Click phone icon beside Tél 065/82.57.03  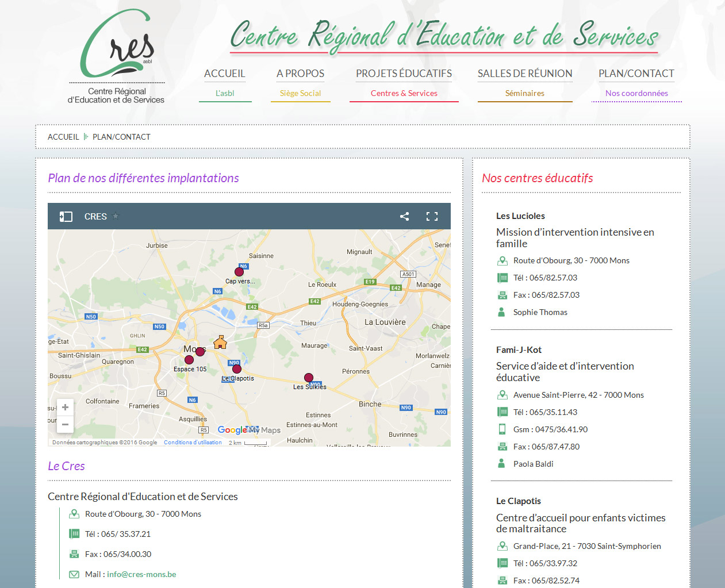[x=502, y=278]
